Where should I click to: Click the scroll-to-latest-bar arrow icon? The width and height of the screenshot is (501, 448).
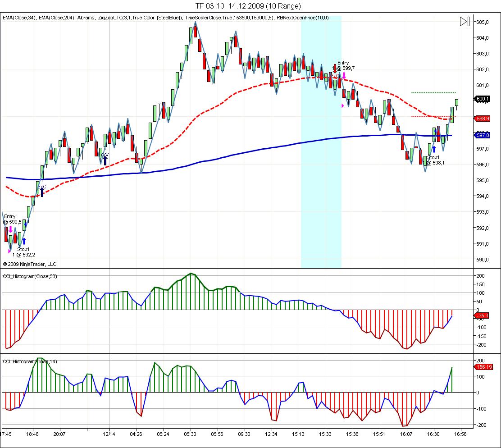tap(465, 22)
